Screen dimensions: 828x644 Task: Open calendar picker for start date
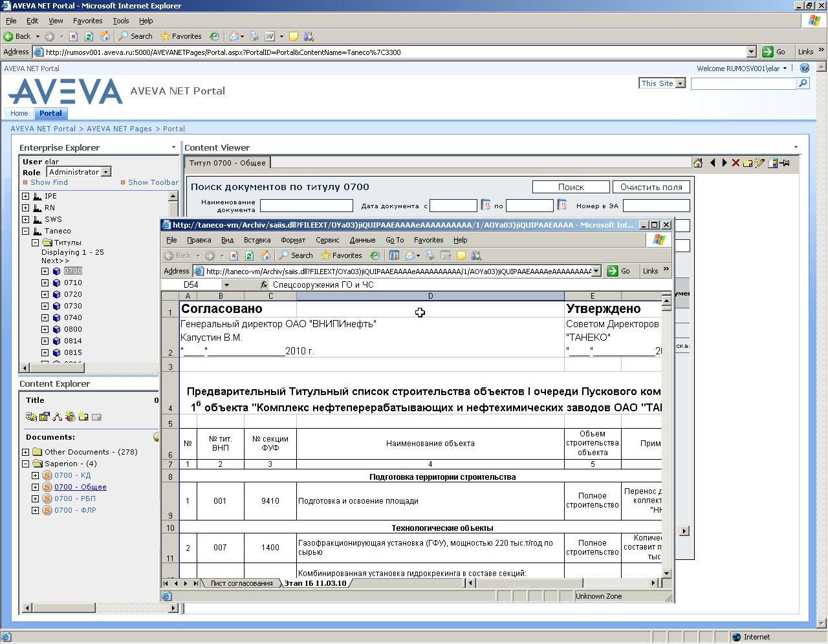[486, 205]
